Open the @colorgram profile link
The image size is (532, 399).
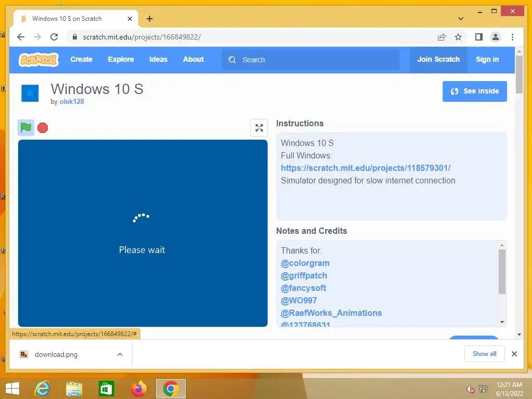click(x=305, y=263)
